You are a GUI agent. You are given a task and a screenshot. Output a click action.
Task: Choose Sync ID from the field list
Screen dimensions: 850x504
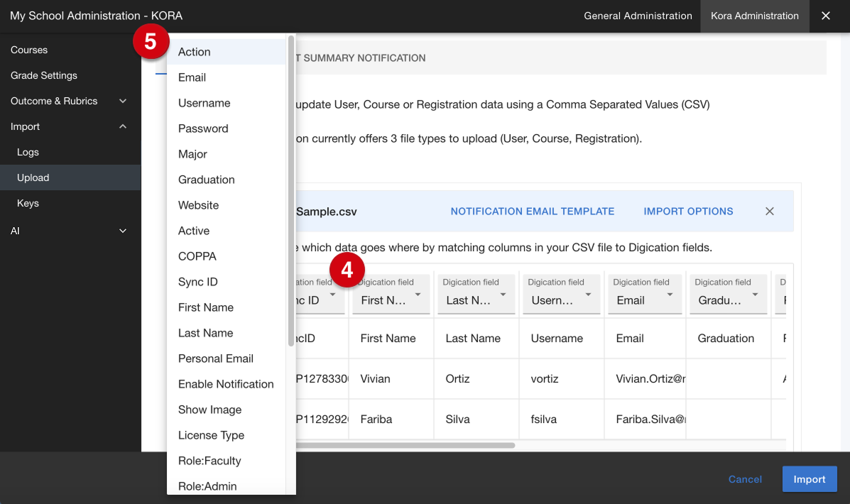pyautogui.click(x=226, y=282)
